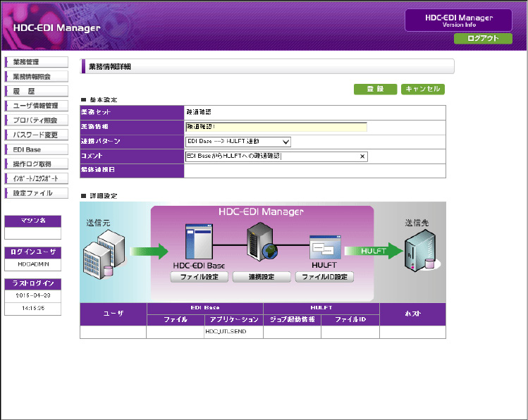Image resolution: width=528 pixels, height=420 pixels.
Task: Click the ログアウト button
Action: click(483, 39)
